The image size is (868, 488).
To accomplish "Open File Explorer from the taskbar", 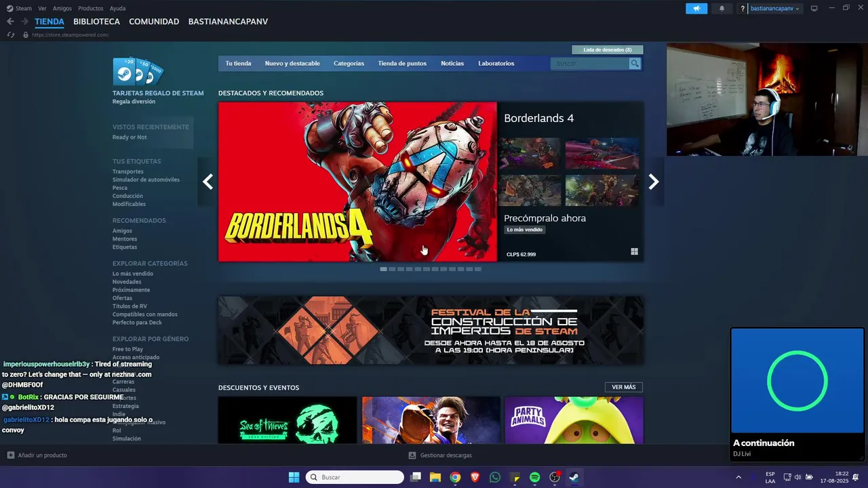I will (435, 477).
